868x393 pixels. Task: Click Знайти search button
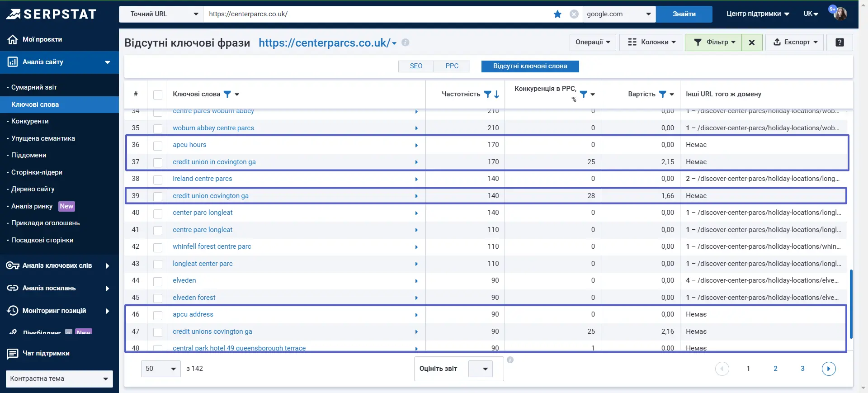click(684, 14)
